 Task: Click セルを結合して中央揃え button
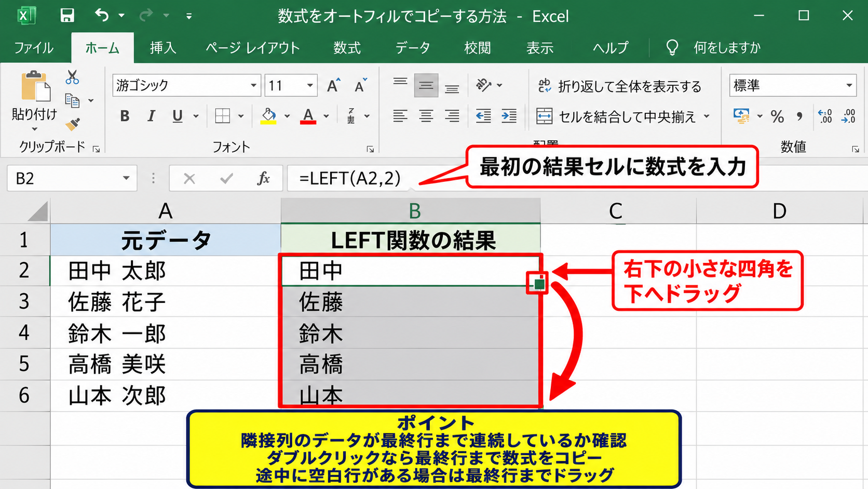(x=616, y=116)
